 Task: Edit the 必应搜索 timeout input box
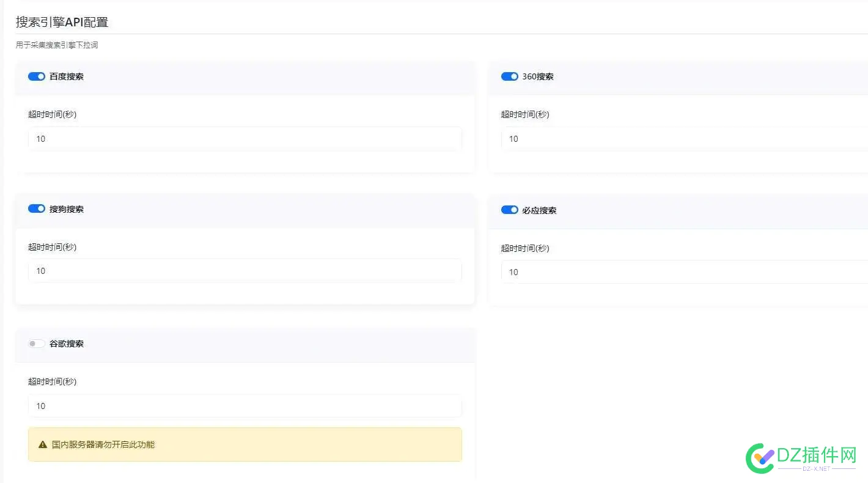point(685,272)
